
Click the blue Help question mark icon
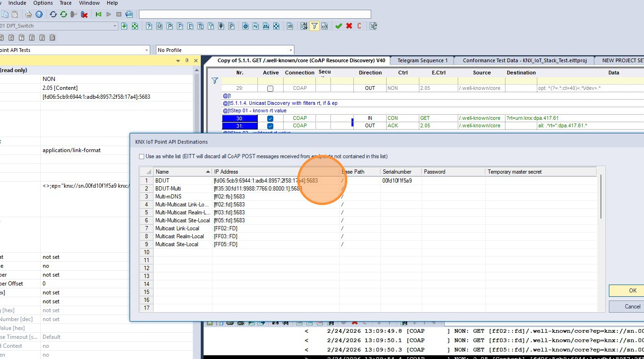pyautogui.click(x=39, y=15)
